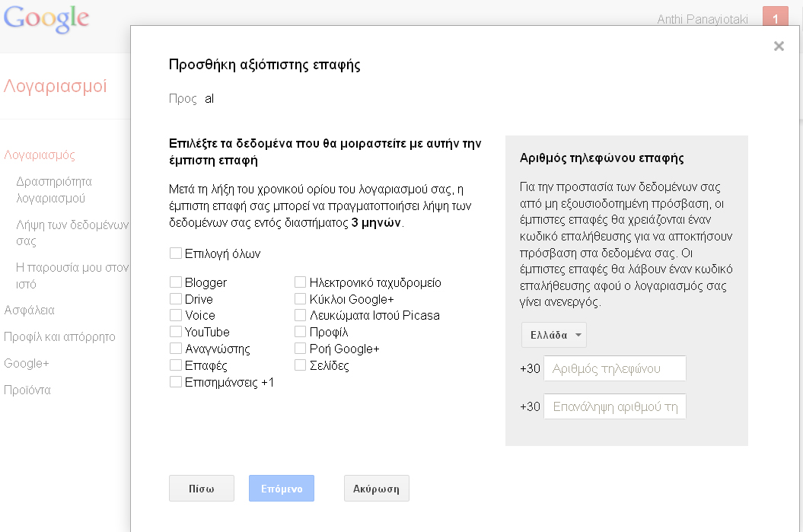
Task: Tick the Επιλογή όλων checkbox
Action: point(176,253)
